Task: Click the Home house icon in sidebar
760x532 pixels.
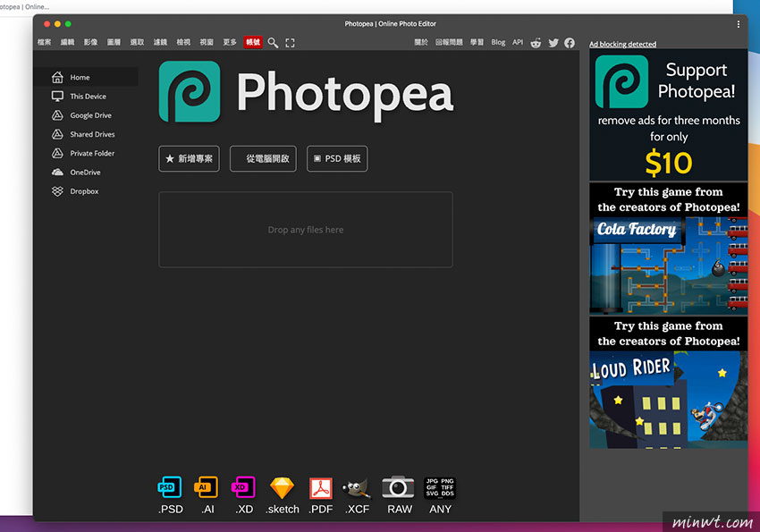Action: click(x=58, y=77)
